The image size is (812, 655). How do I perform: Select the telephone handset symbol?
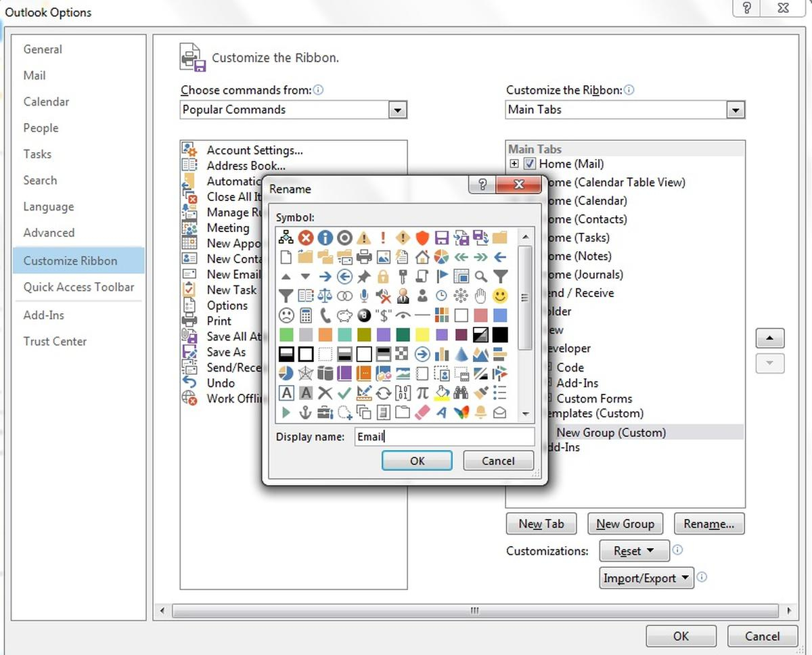(325, 315)
